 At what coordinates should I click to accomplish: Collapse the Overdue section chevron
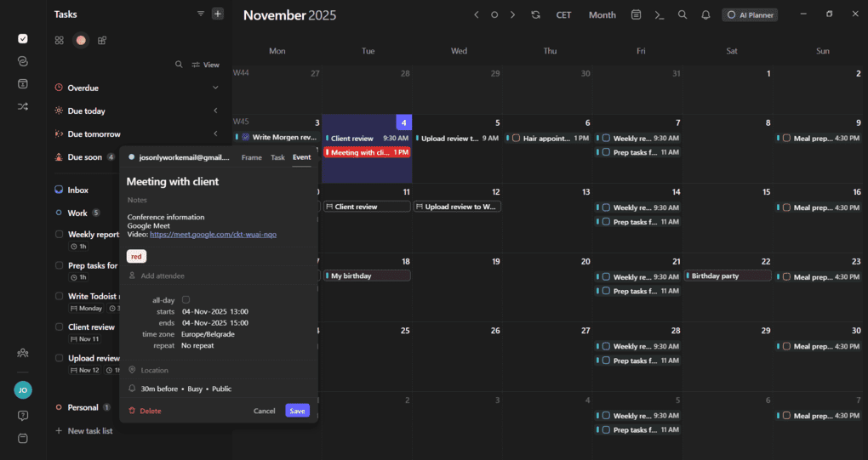(215, 88)
